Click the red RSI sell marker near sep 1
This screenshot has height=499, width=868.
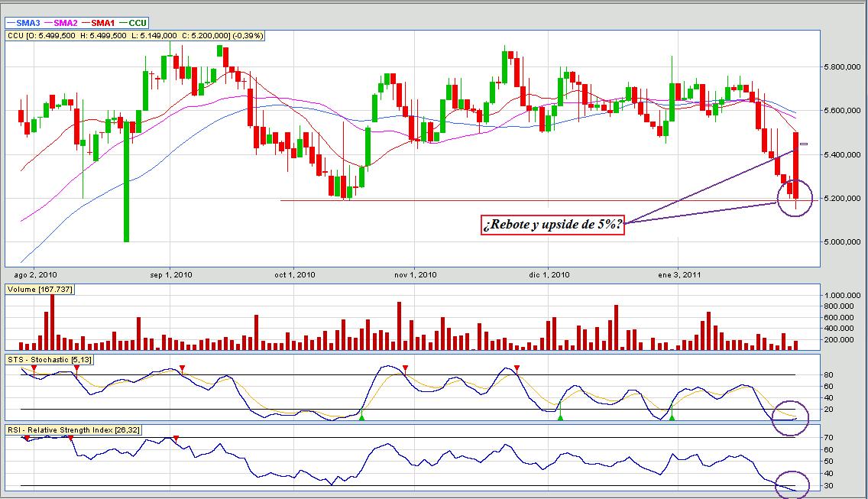[176, 438]
